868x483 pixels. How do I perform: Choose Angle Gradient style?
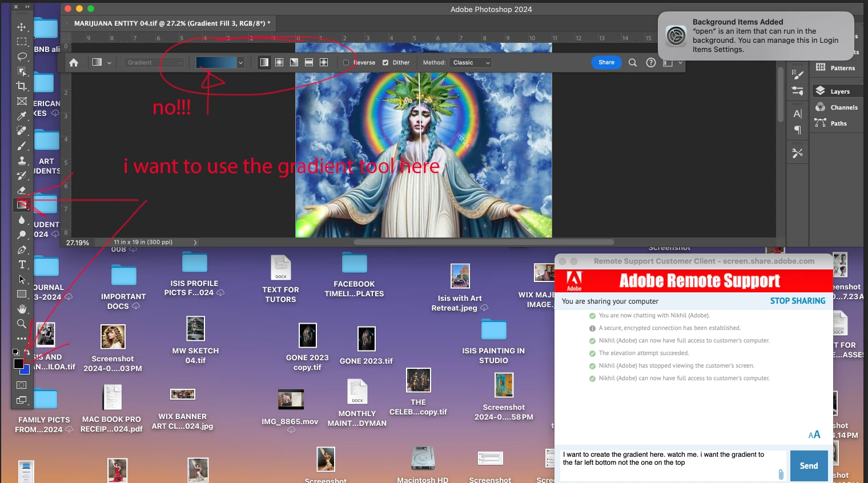point(294,62)
